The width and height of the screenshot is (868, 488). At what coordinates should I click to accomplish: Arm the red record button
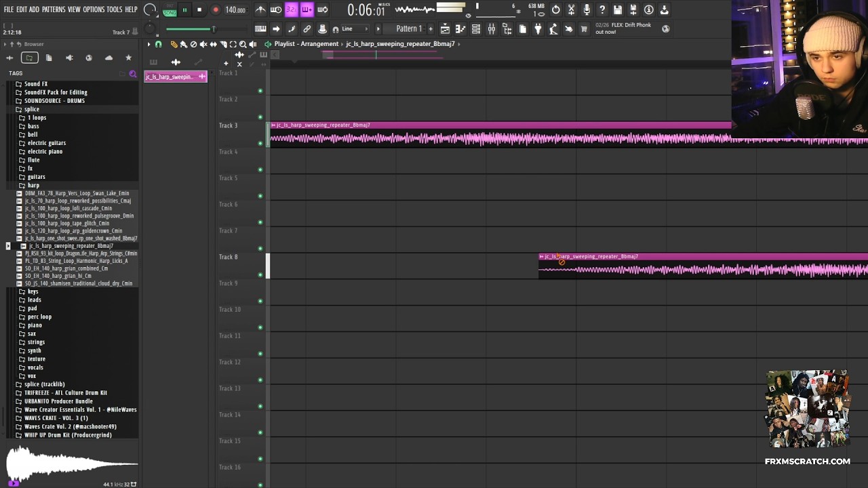point(216,9)
